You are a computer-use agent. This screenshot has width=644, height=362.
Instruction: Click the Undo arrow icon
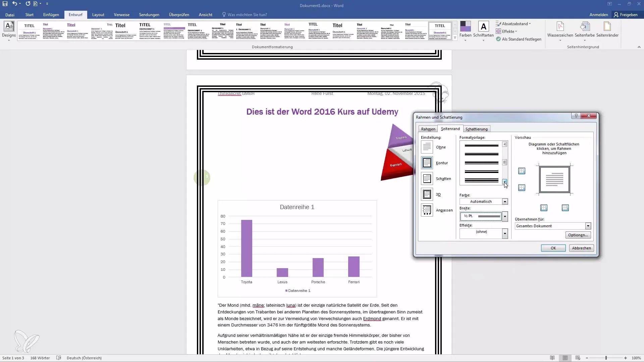tap(14, 4)
